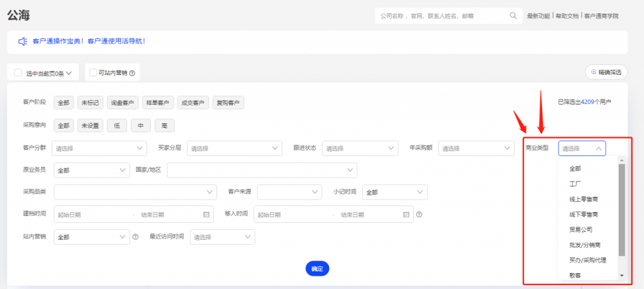Image resolution: width=644 pixels, height=289 pixels.
Task: Click help icon next to 站内营销 dropdown
Action: (x=135, y=237)
